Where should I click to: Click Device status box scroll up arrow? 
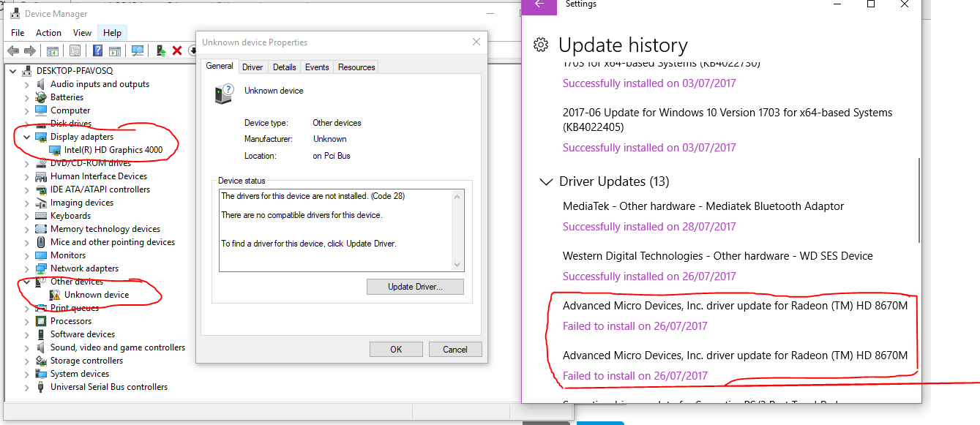pos(458,197)
